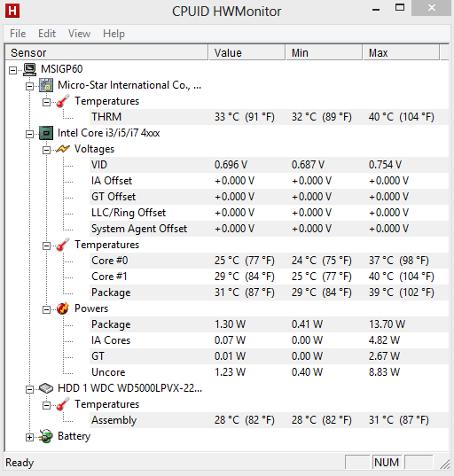The image size is (454, 476).
Task: Expand the Battery node
Action: pyautogui.click(x=29, y=438)
